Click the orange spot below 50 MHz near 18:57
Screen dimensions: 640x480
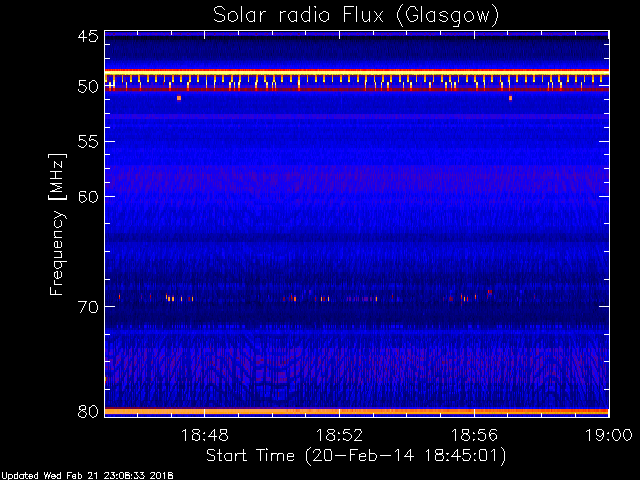coord(510,98)
